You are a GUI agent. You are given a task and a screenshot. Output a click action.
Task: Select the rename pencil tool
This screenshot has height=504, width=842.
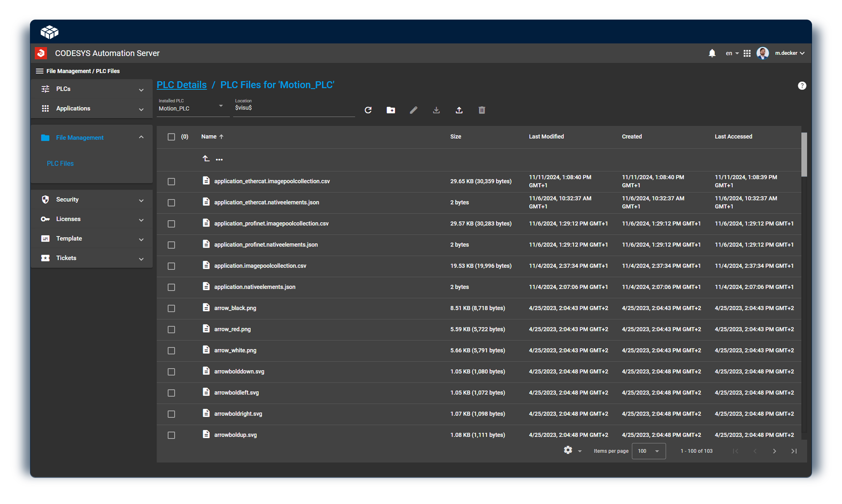point(413,110)
